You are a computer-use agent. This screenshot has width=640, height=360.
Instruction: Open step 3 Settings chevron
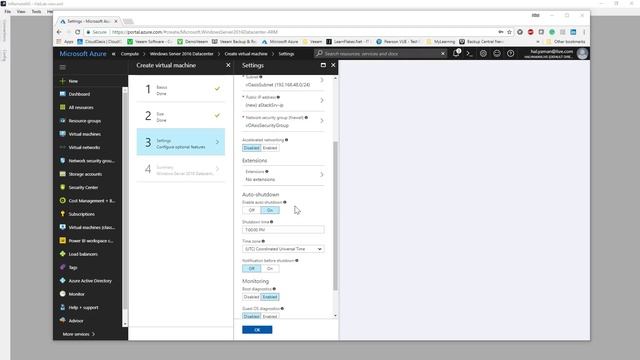click(217, 142)
